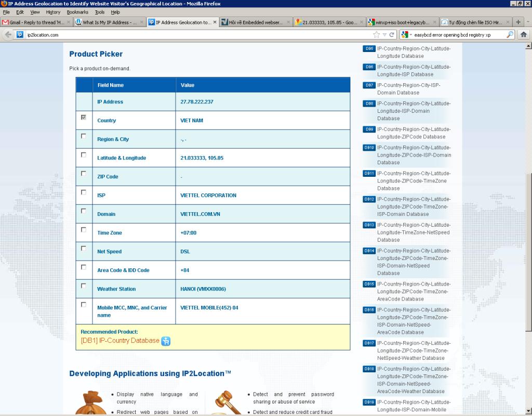532x416 pixels.
Task: Click the scrollbar up arrow
Action: coord(528,46)
